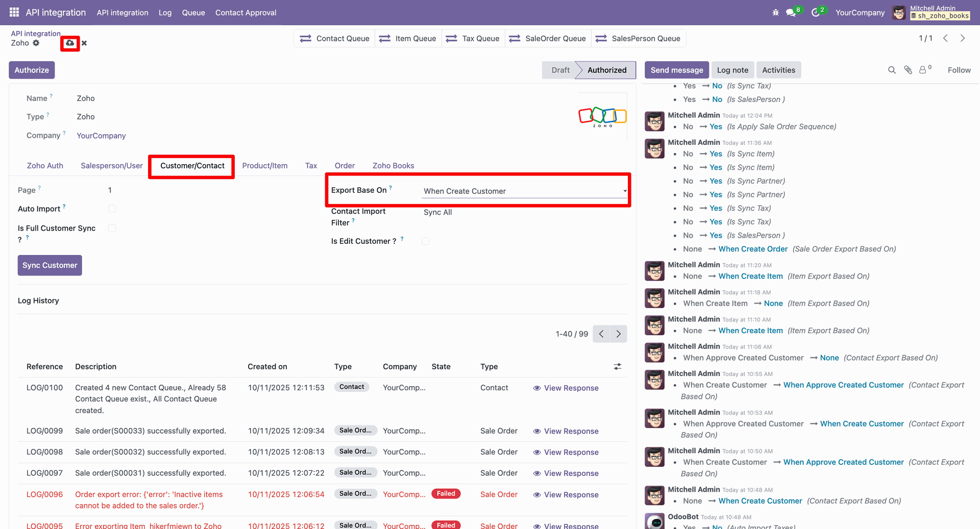Click the eye icon for LOG/0097

(x=537, y=473)
